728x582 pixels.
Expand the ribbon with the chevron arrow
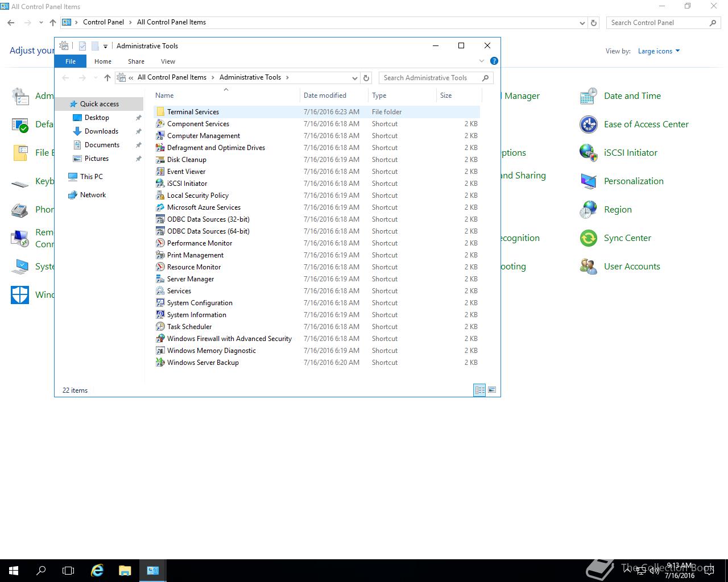coord(482,61)
